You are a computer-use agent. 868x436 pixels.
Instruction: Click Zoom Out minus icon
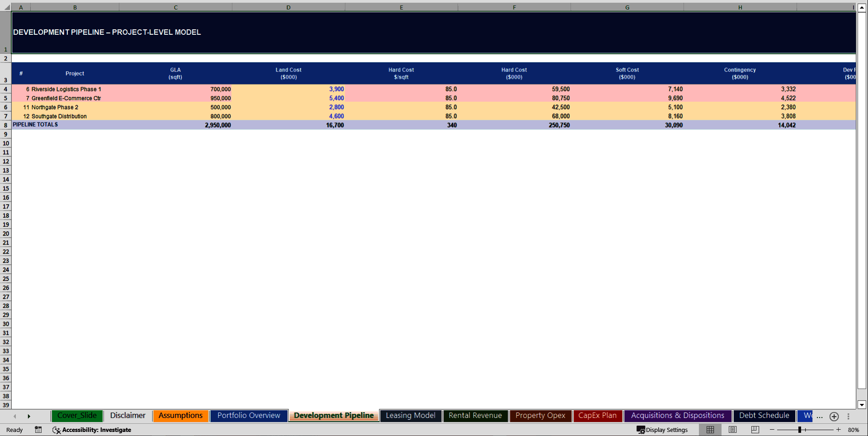point(772,430)
